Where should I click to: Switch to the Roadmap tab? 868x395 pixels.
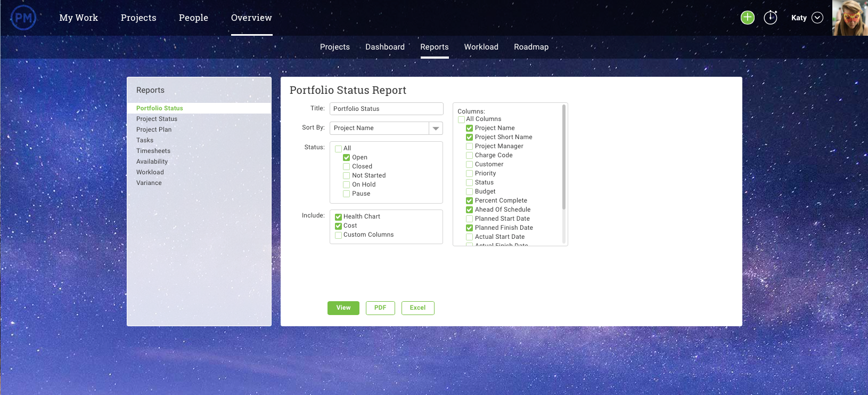531,47
